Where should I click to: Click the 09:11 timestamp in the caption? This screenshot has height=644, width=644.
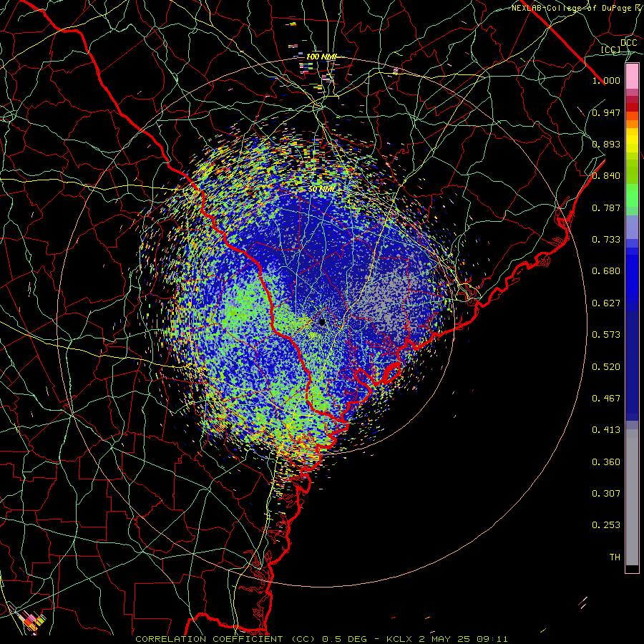(492, 639)
